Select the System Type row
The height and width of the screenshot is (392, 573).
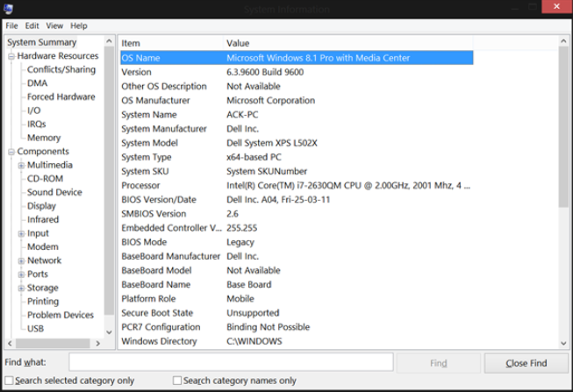(297, 158)
